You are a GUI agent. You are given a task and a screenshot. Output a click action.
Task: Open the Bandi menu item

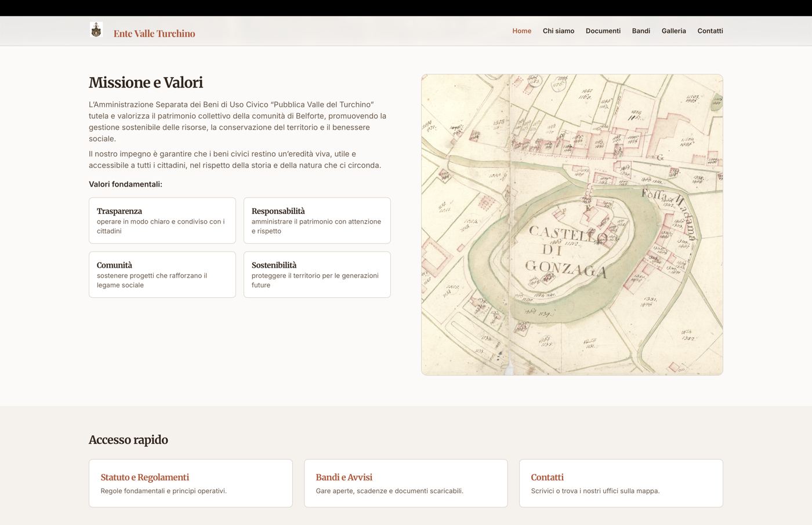coord(641,31)
